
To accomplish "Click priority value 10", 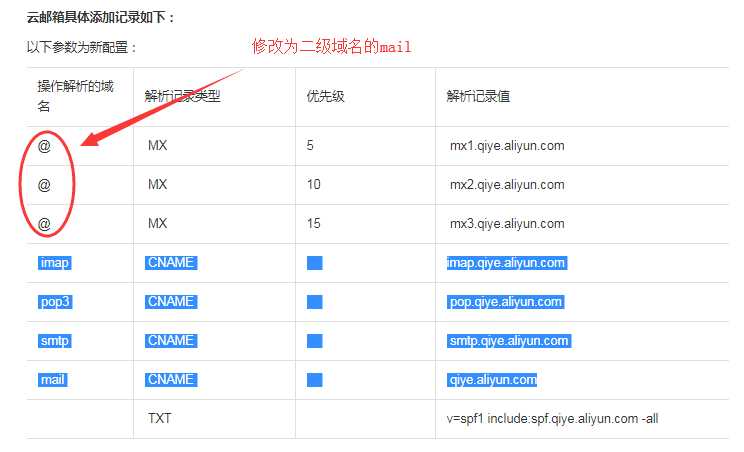I will (314, 184).
